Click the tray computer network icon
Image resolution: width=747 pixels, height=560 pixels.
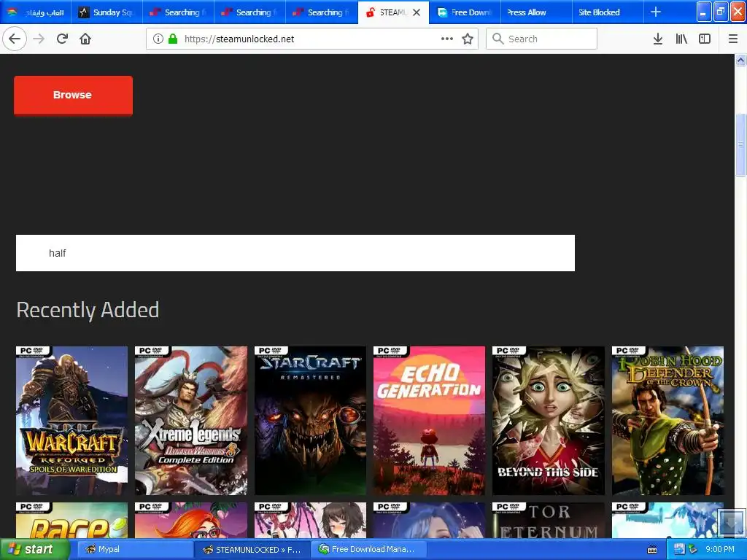pos(679,550)
